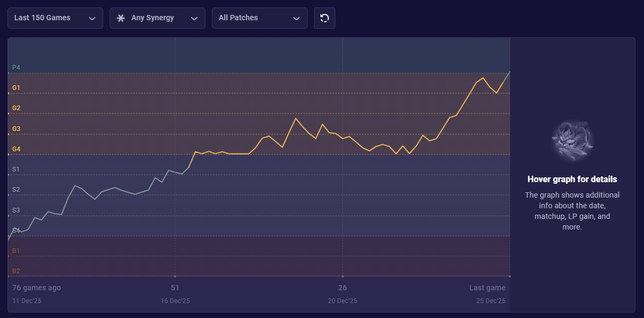
Task: Select the S1 rank tier label
Action: 16,169
